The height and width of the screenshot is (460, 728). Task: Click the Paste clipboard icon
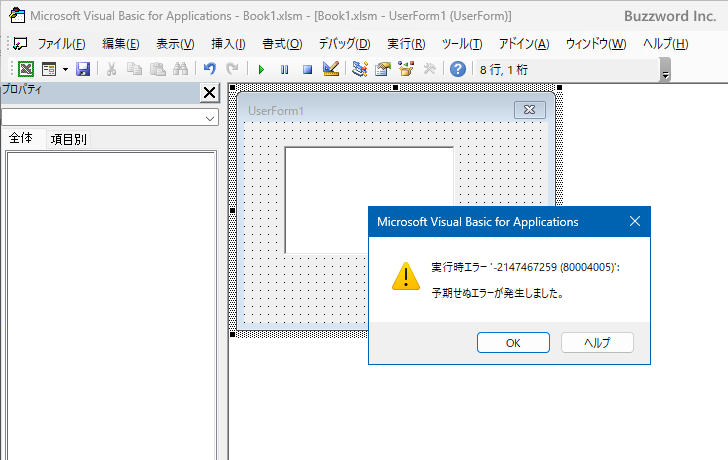(158, 70)
